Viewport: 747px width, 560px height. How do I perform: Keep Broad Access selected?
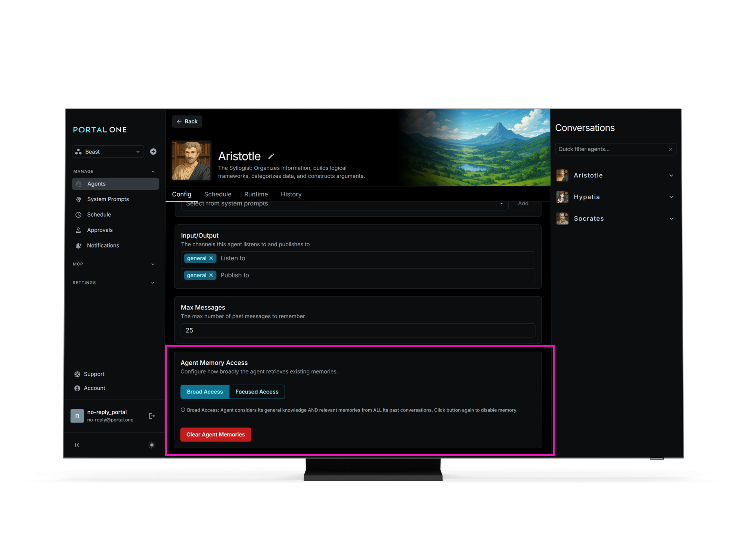205,392
